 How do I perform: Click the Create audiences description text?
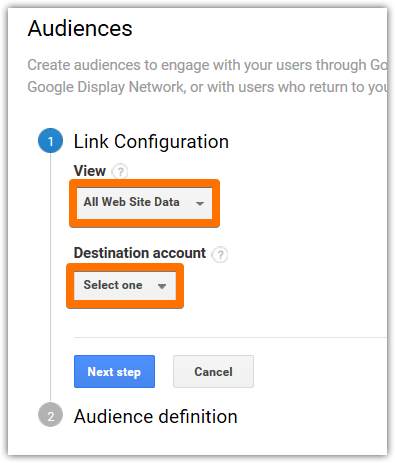pyautogui.click(x=207, y=65)
